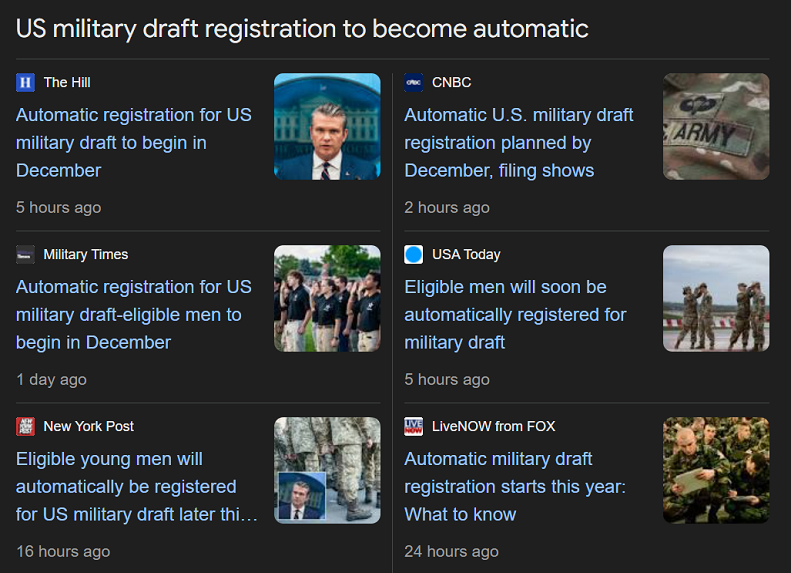Click New York Post thumbnail of marching boots
The height and width of the screenshot is (573, 791).
327,470
